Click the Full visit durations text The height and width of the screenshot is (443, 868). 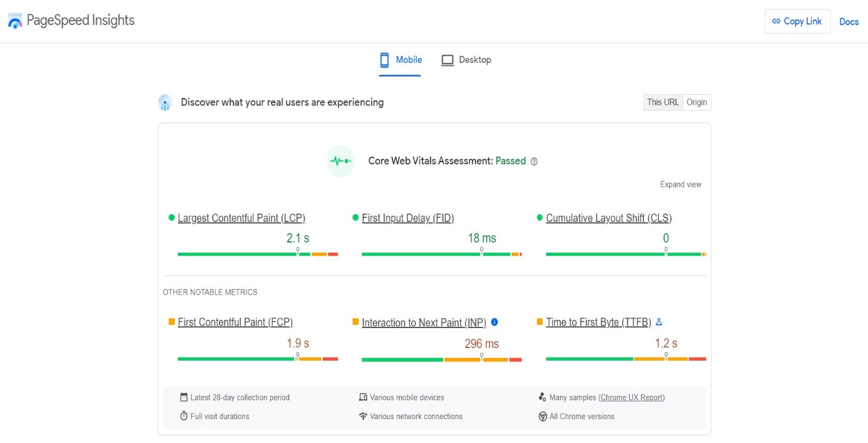point(220,417)
